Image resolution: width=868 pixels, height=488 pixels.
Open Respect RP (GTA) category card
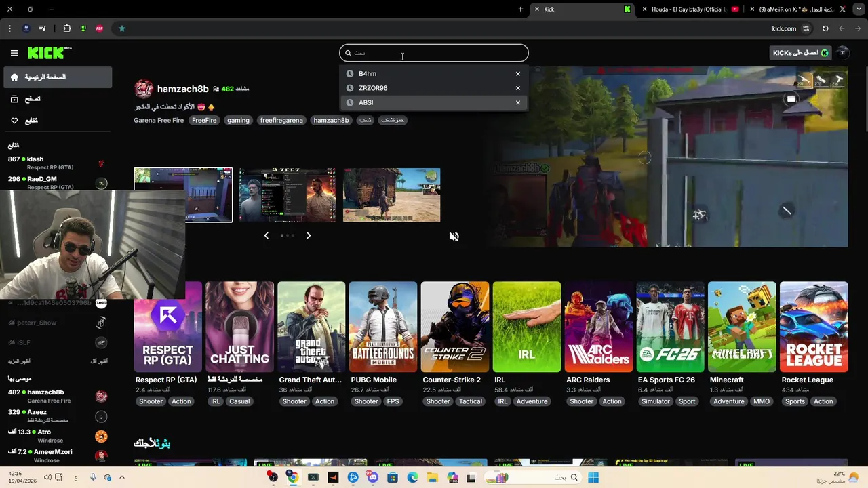(168, 327)
